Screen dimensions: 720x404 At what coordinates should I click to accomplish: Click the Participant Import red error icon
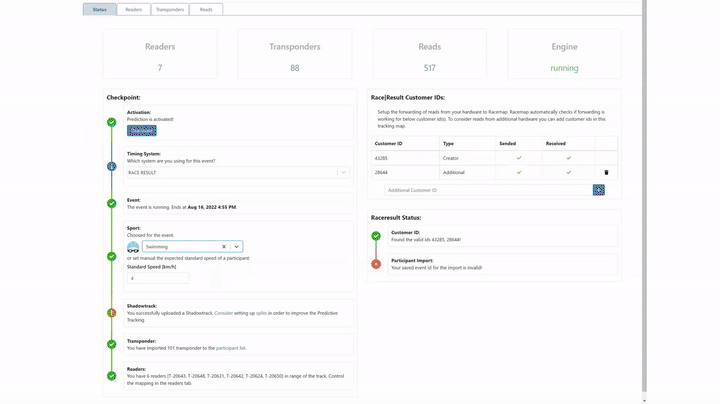point(376,264)
